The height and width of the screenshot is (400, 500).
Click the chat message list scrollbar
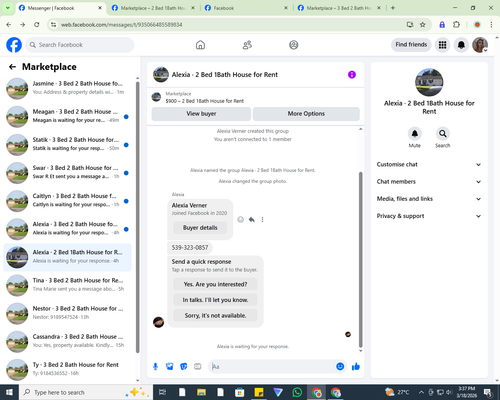360,260
